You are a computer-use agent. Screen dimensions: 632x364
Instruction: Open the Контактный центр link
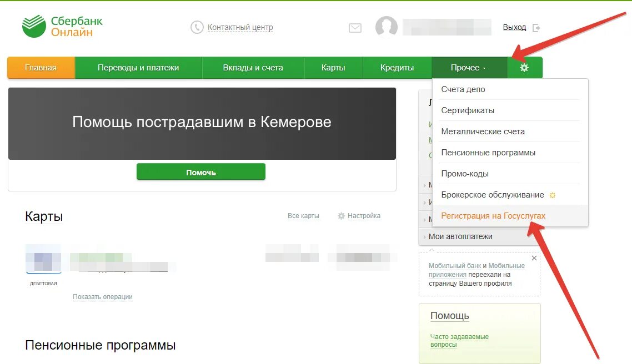pos(240,27)
